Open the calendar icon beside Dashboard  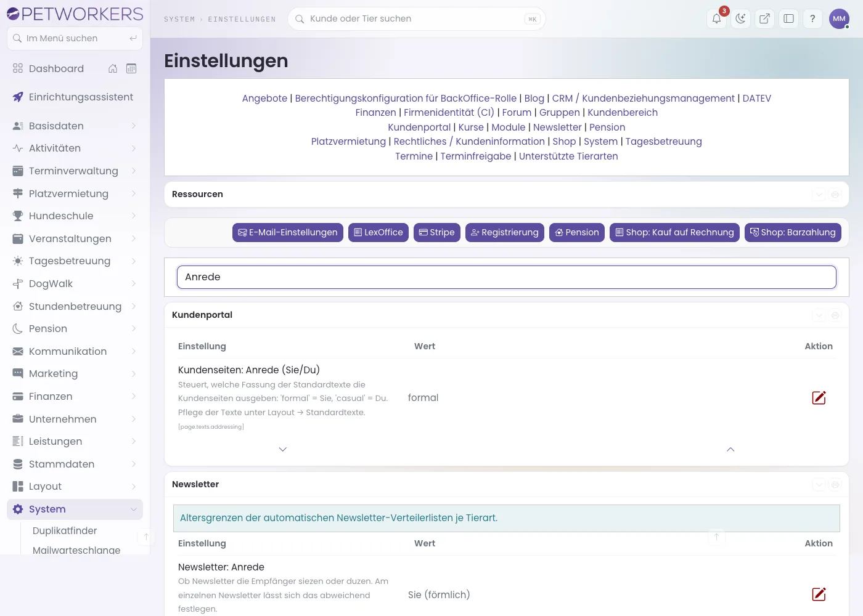131,68
